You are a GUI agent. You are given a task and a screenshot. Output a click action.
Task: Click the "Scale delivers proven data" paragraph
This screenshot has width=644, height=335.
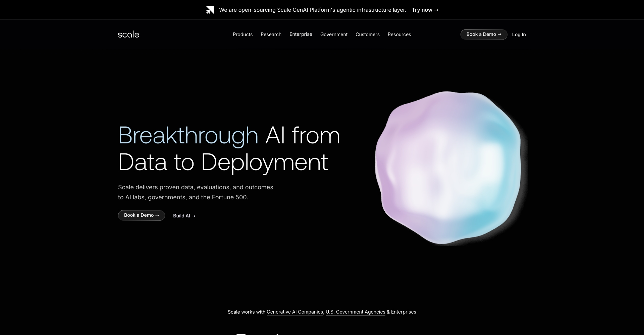point(195,192)
